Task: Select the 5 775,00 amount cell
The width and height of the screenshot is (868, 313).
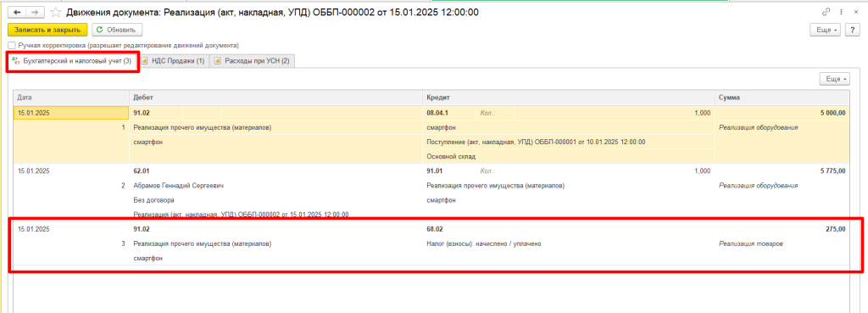Action: (782, 171)
